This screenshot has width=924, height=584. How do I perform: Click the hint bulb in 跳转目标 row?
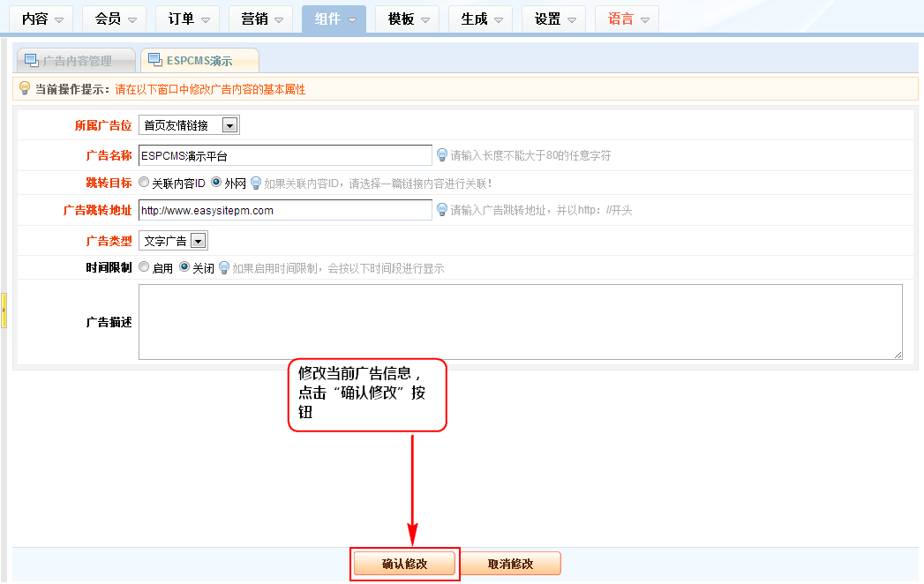(256, 183)
